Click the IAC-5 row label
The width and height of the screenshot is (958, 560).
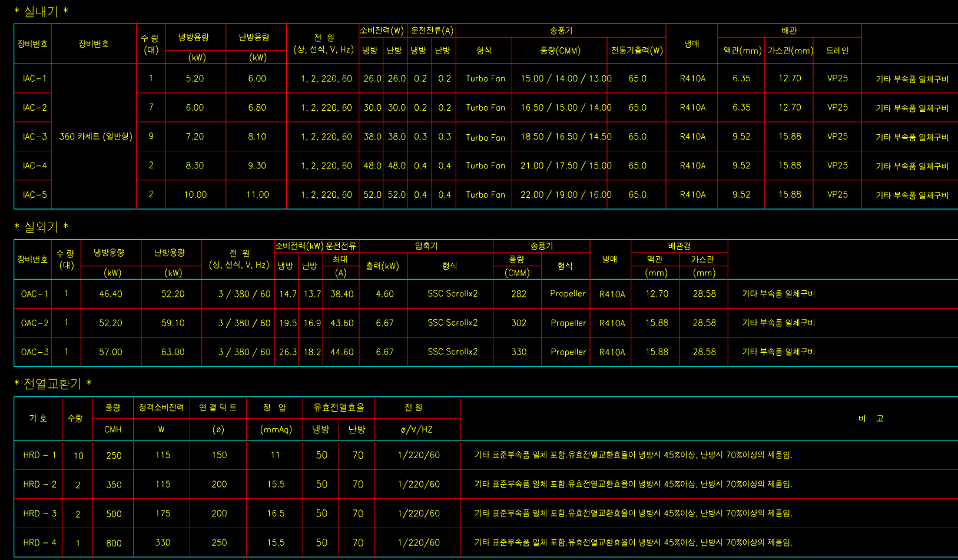pyautogui.click(x=34, y=194)
